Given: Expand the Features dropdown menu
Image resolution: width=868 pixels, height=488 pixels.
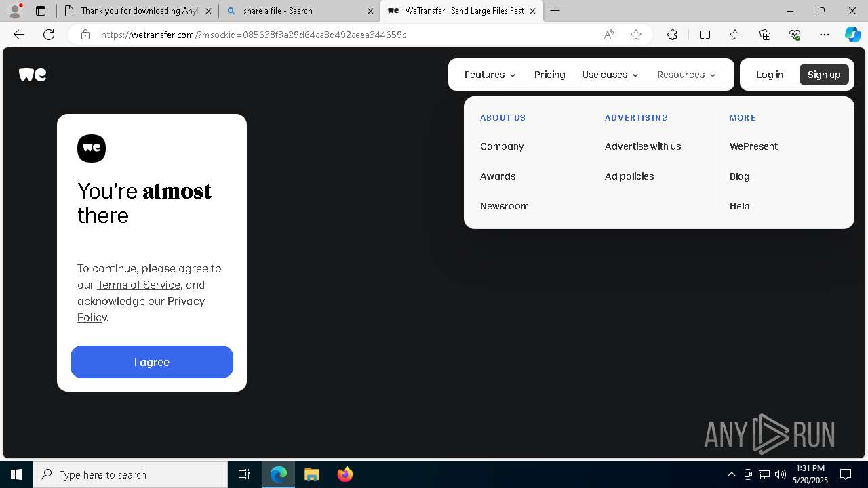Looking at the screenshot, I should 490,75.
